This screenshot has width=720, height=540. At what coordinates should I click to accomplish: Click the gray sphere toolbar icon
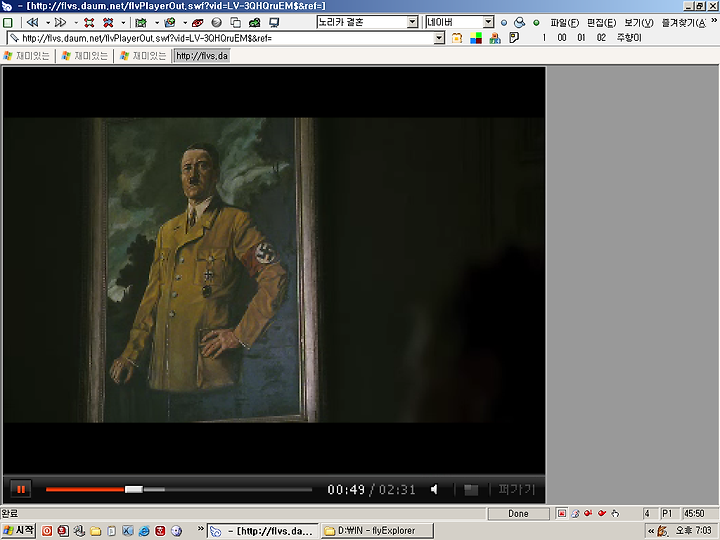217,22
